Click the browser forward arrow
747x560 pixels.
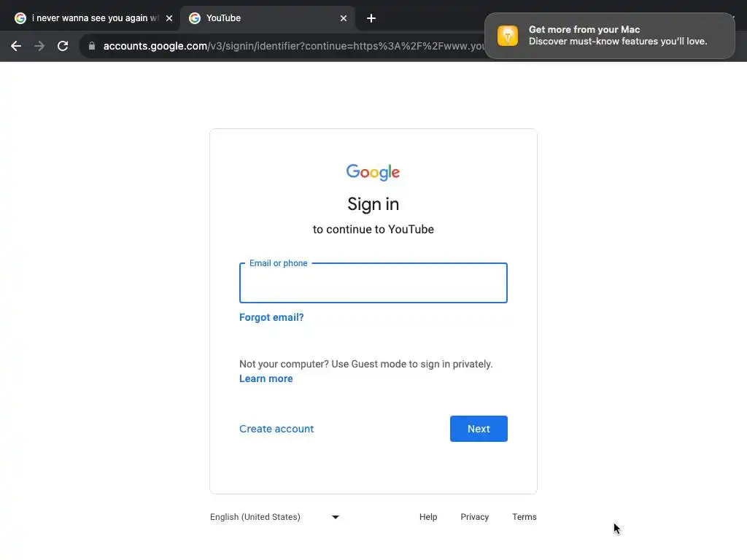(39, 46)
